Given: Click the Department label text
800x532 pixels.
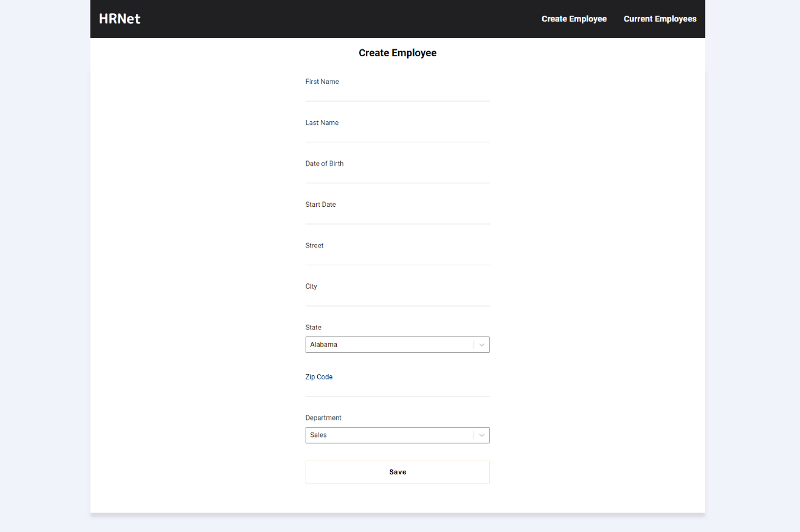Looking at the screenshot, I should (x=323, y=418).
